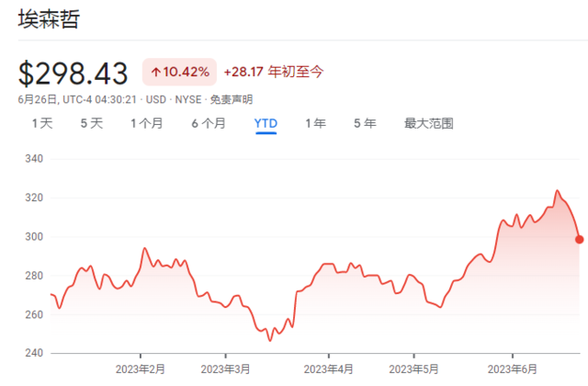The width and height of the screenshot is (588, 386).
Task: Click the 300 y-axis label
Action: coord(34,237)
